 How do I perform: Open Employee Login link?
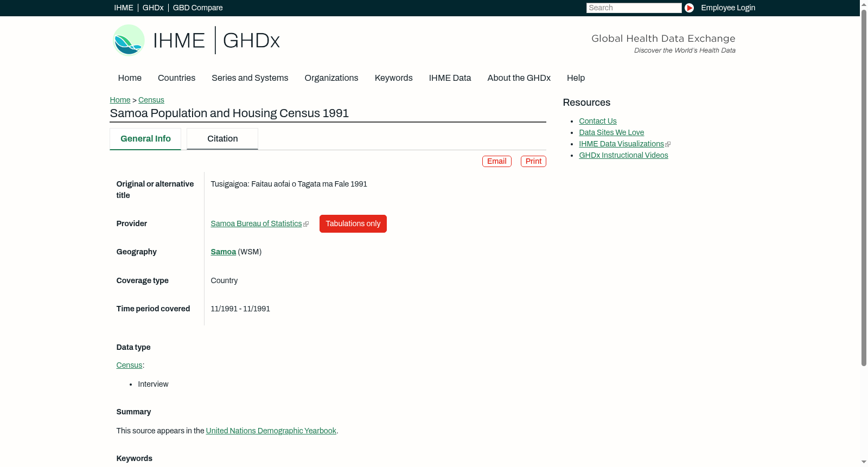coord(728,8)
